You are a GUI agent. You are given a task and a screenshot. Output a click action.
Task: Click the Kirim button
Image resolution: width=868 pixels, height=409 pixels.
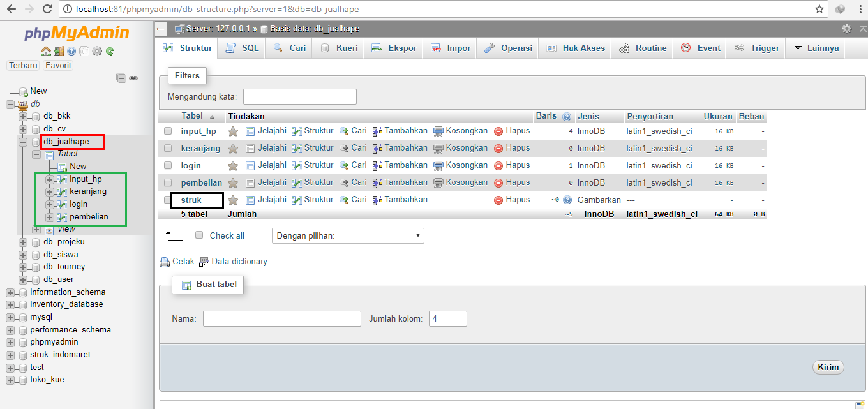point(828,367)
